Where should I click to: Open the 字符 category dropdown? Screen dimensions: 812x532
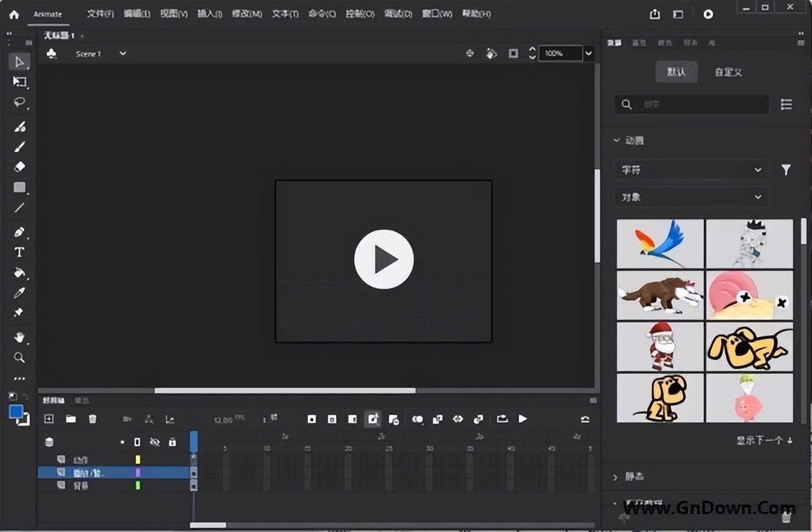[x=691, y=170]
